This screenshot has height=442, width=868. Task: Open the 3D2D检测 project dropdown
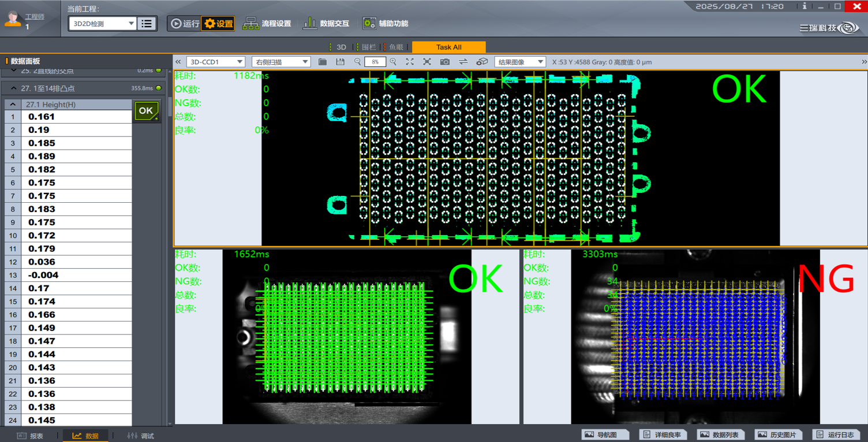102,24
